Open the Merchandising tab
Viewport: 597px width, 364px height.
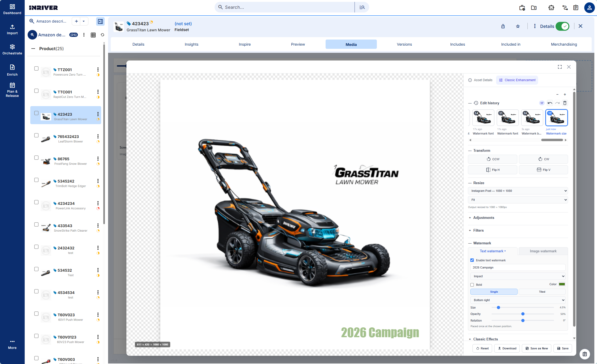[x=564, y=44]
